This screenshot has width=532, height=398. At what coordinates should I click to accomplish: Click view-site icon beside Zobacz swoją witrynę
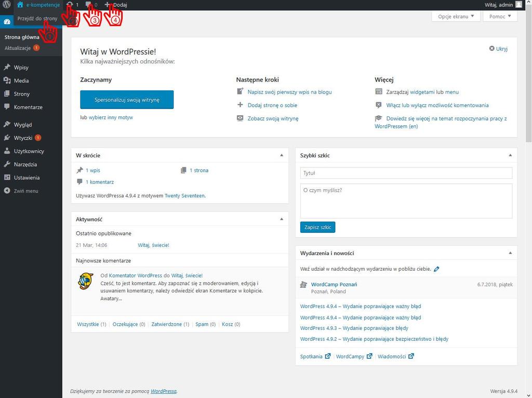[240, 118]
